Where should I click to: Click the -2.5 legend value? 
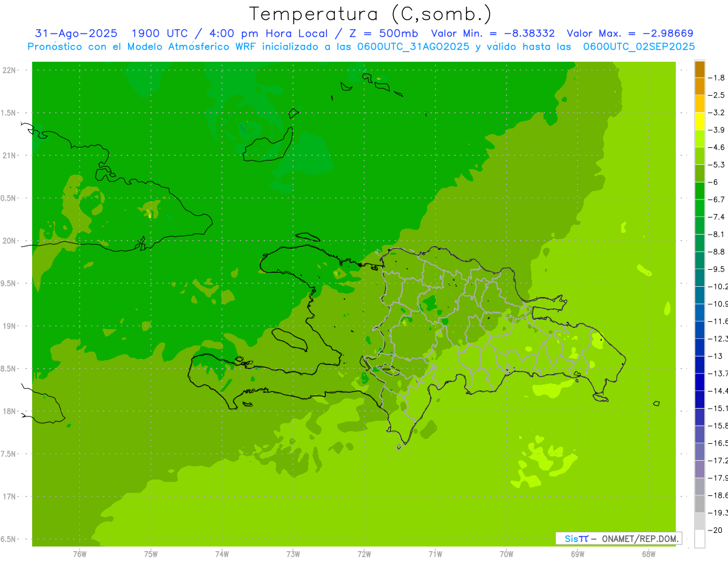coord(716,95)
